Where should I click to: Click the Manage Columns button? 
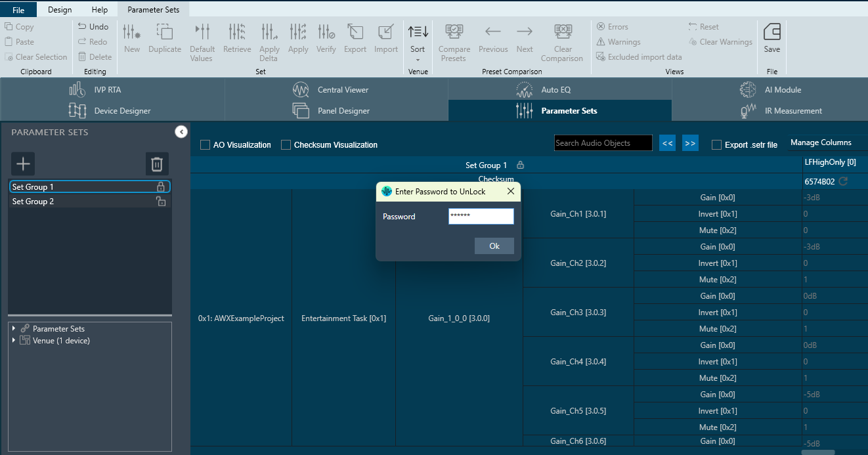820,142
